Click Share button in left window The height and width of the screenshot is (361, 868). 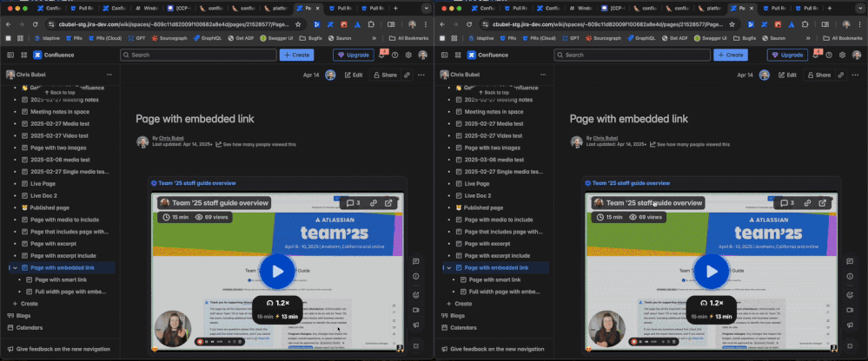tap(385, 75)
